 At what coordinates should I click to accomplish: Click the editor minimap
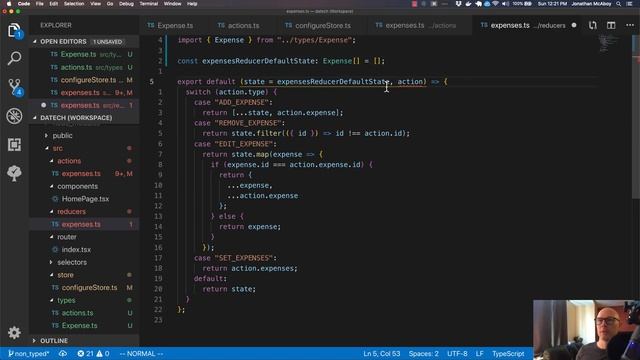click(609, 44)
